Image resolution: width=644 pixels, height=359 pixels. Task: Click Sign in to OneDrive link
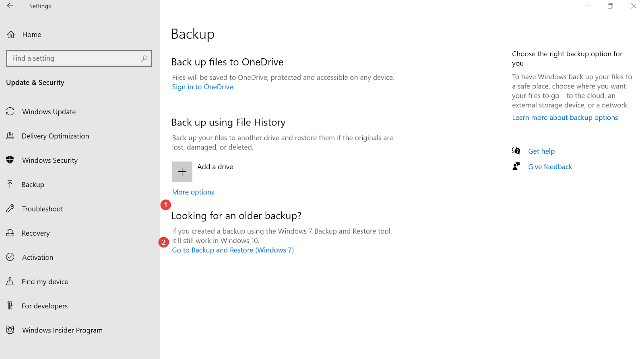202,87
